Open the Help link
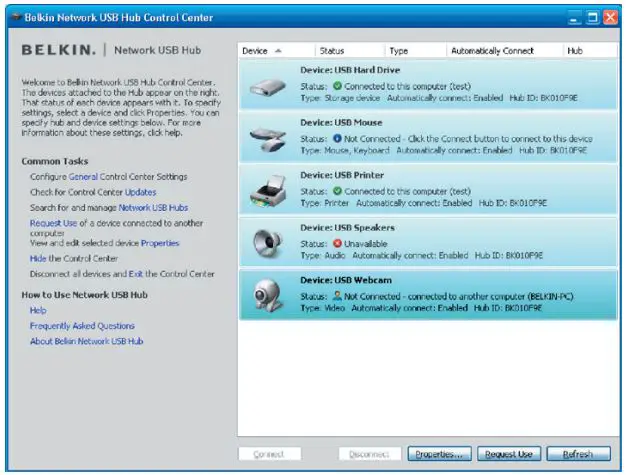Viewport: 626px width, 475px height. tap(38, 310)
